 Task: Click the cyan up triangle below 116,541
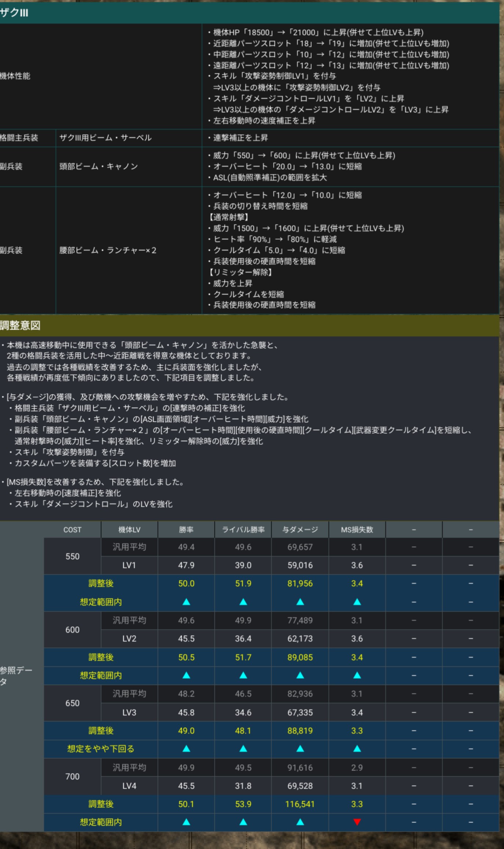[300, 822]
